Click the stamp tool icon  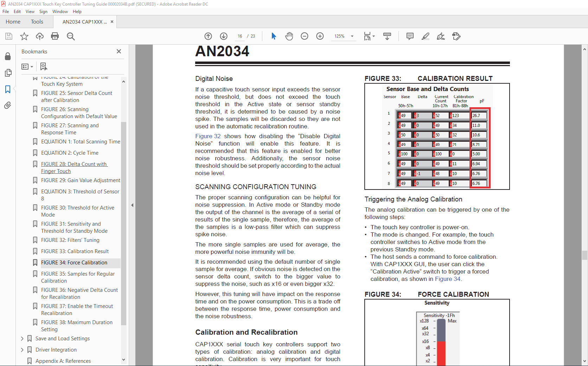pos(456,36)
